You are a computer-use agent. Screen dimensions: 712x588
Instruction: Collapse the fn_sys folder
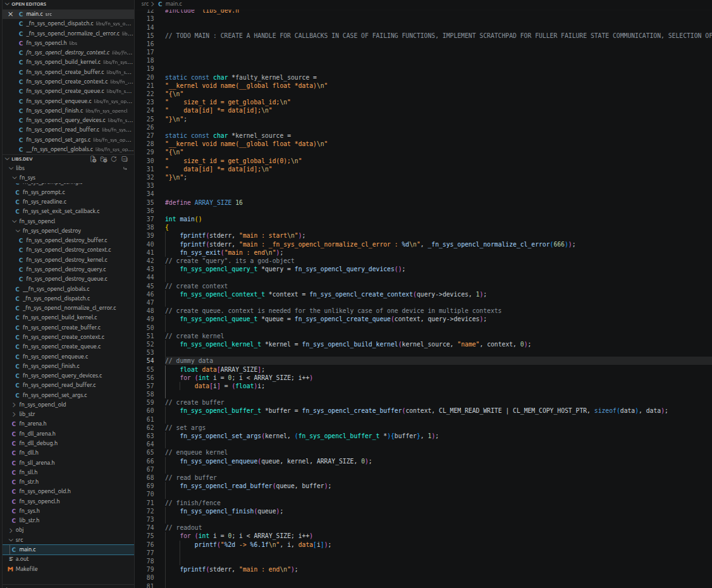[x=15, y=178]
